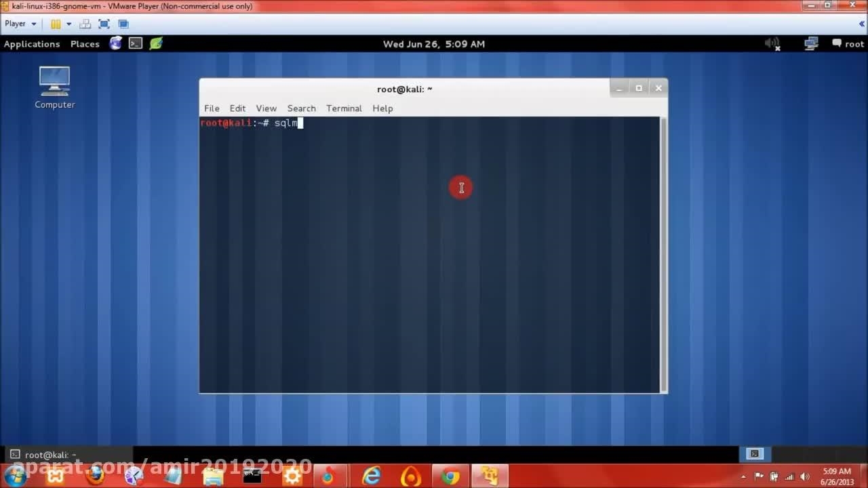Enter VMware full screen mode
This screenshot has height=488, width=868.
104,24
